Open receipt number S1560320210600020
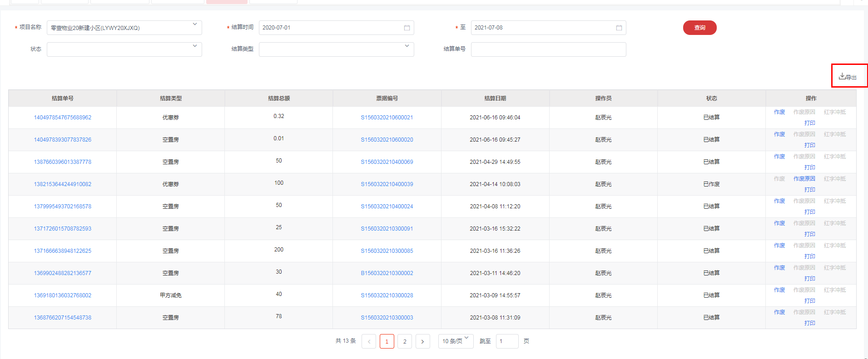This screenshot has height=359, width=868. (387, 140)
